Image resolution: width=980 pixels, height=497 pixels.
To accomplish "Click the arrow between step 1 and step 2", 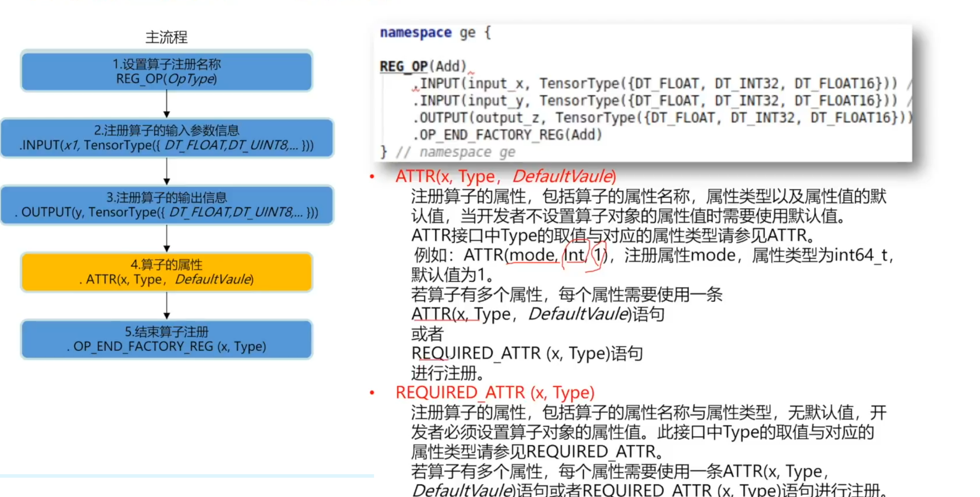I will (166, 104).
